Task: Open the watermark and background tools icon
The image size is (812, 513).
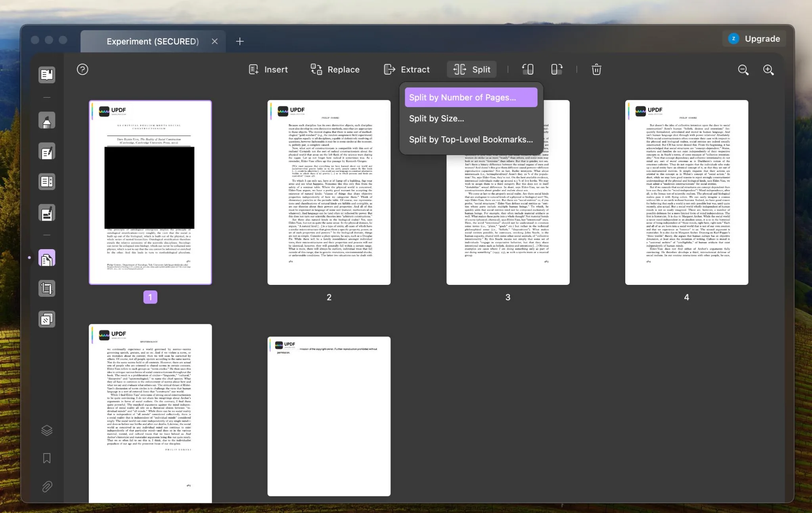Action: coord(47,319)
